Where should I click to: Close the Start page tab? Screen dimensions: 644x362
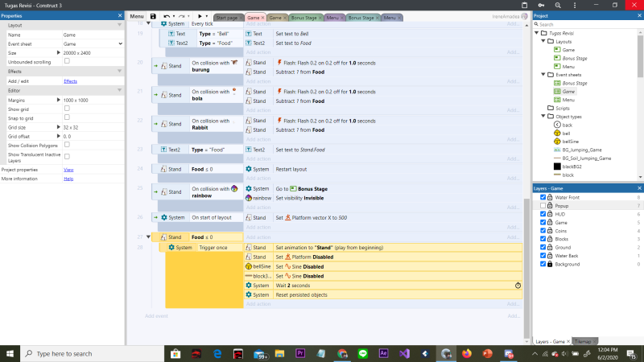[241, 18]
